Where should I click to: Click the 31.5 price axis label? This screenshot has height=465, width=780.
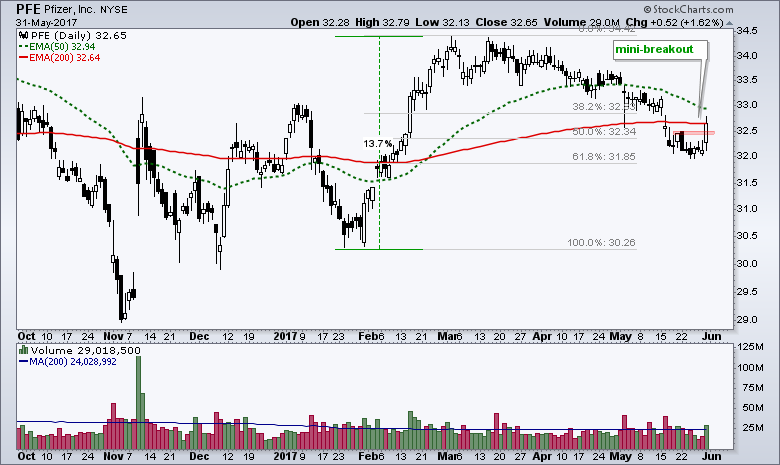[747, 183]
